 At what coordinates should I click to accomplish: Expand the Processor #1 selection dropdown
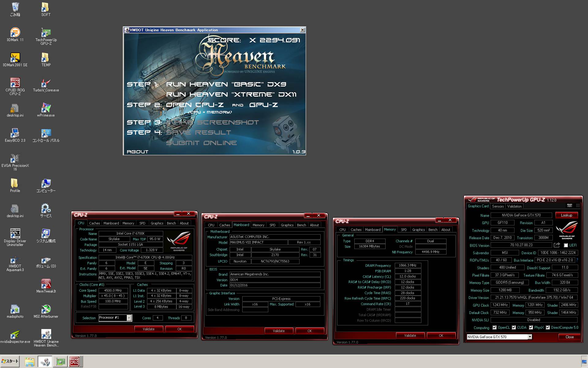[129, 318]
